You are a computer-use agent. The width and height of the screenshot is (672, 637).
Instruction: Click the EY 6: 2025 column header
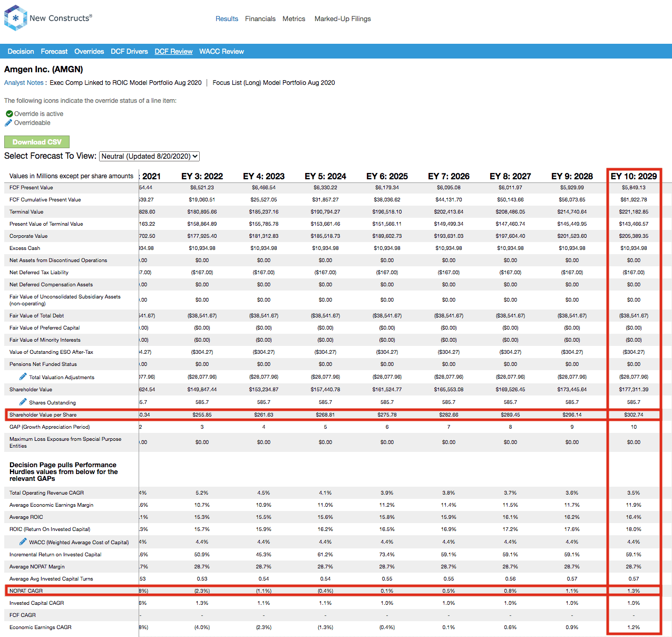(x=387, y=176)
